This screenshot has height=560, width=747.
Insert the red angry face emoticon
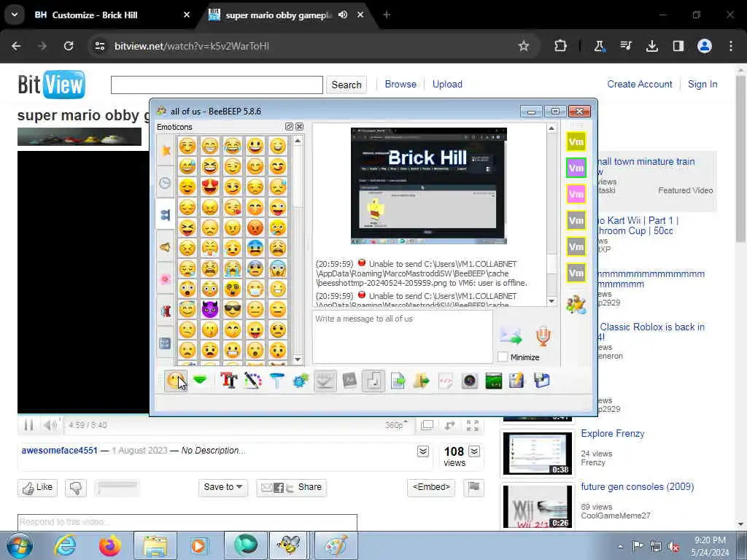[255, 227]
